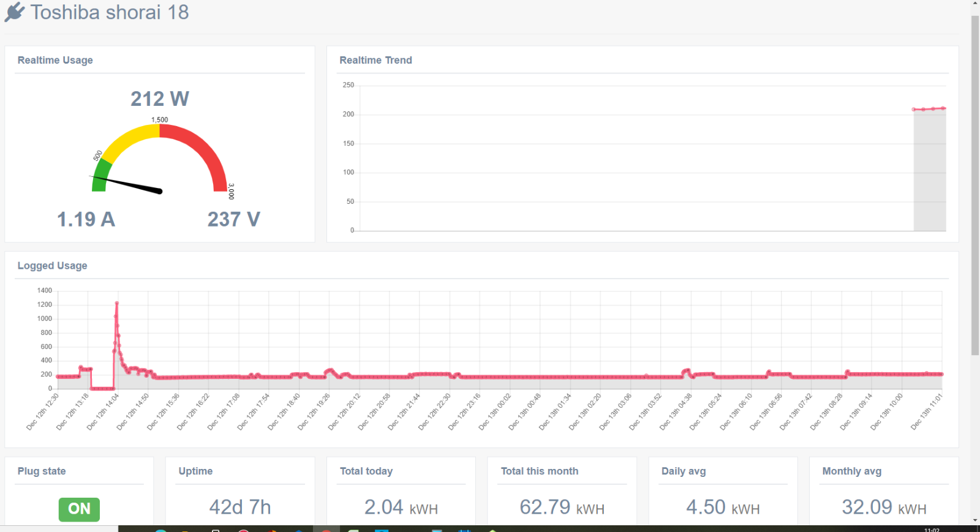Image resolution: width=980 pixels, height=532 pixels.
Task: Click the plug icon beside Toshiba shorai 18
Action: [15, 12]
